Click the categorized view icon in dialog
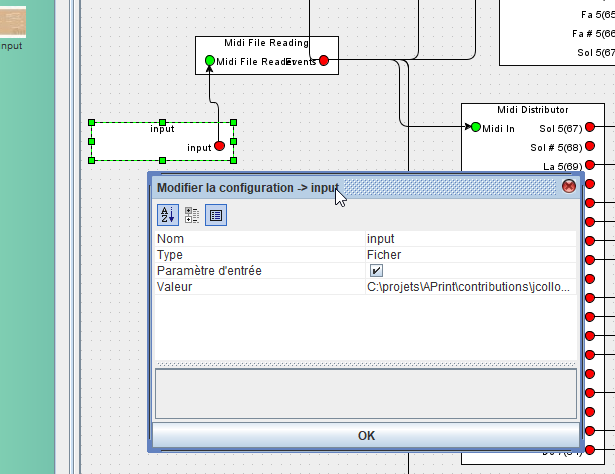Viewport: 615px width, 474px height. point(192,214)
